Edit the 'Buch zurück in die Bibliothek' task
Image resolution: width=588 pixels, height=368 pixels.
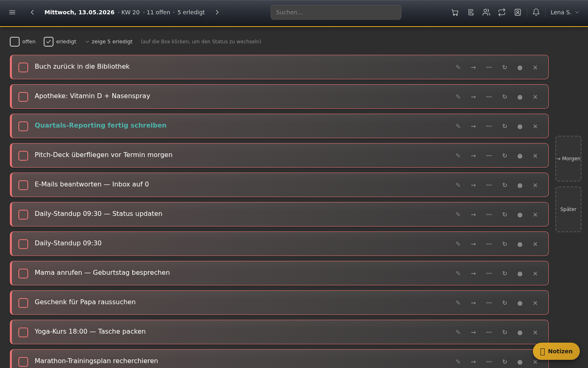tap(458, 67)
